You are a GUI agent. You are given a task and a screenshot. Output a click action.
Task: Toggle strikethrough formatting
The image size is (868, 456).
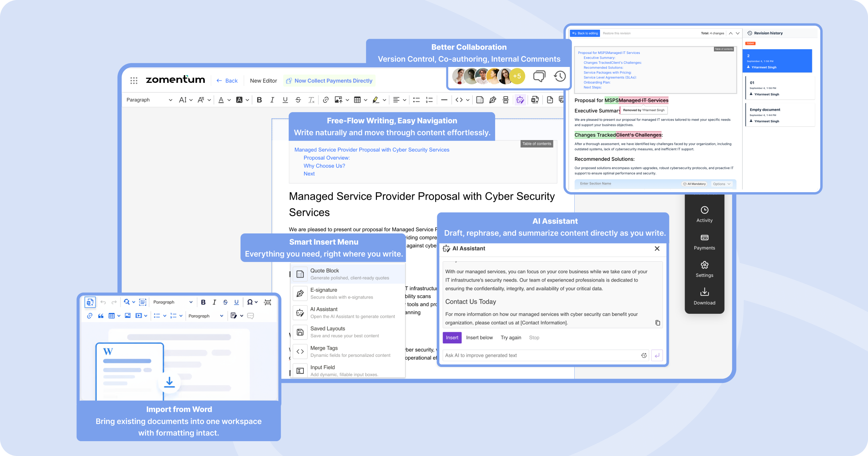click(298, 100)
